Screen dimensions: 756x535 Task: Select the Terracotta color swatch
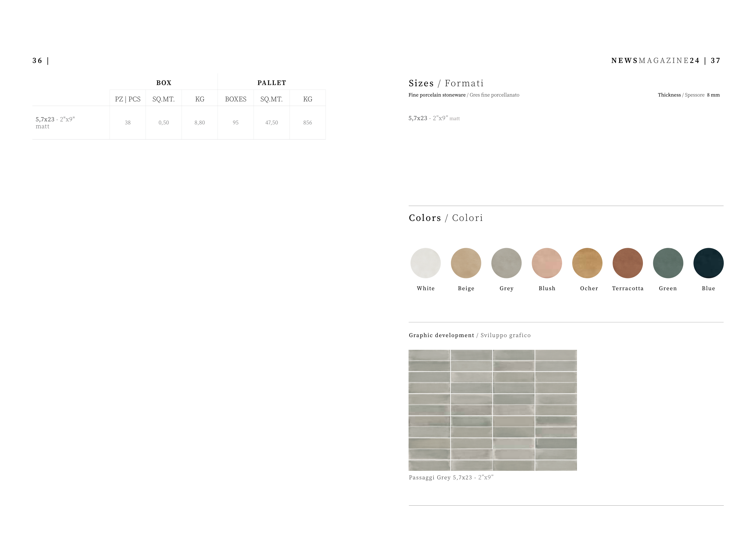[627, 263]
